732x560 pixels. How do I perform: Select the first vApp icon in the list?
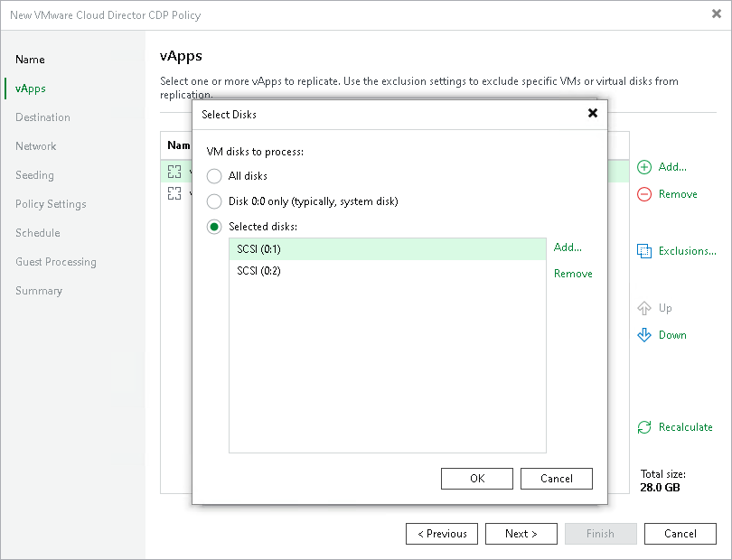pos(174,172)
